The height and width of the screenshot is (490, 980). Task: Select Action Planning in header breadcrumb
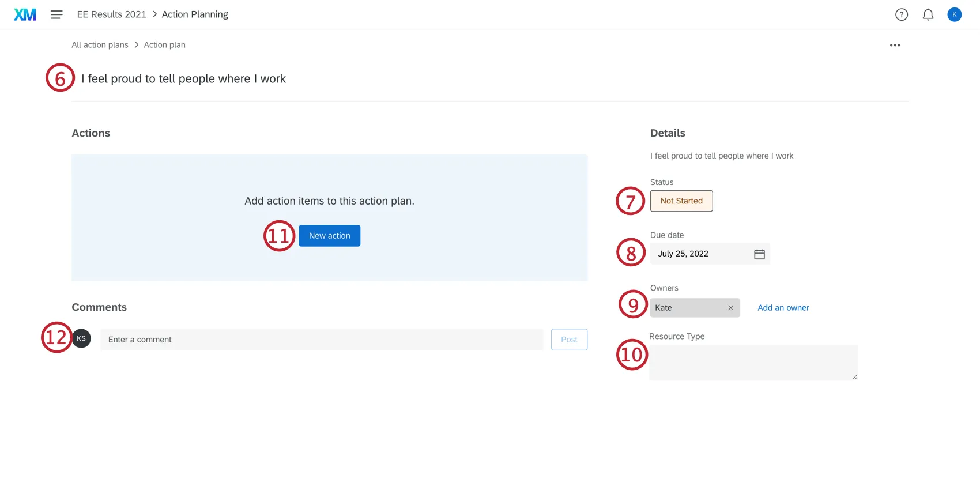tap(195, 14)
